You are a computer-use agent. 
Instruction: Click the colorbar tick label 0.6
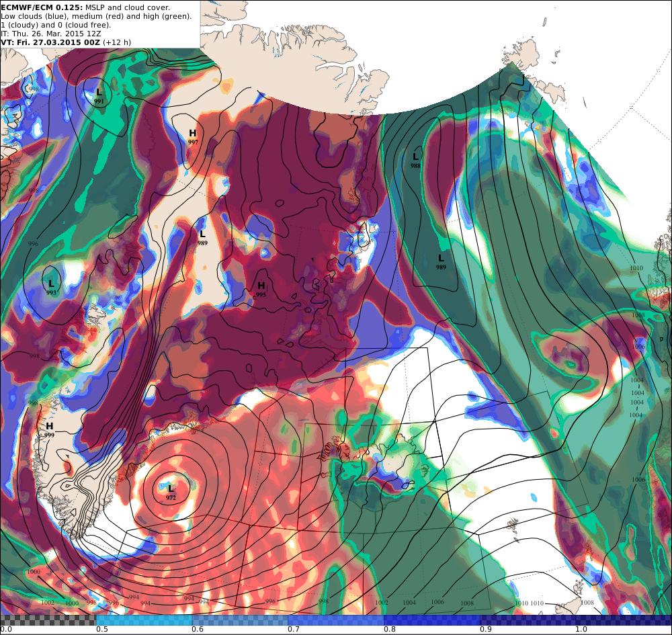(198, 630)
